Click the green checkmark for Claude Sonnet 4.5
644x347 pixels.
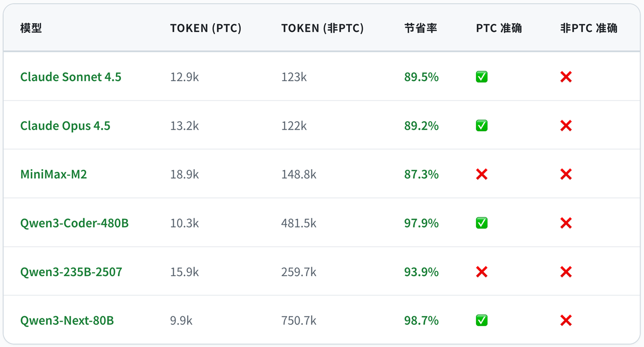[482, 77]
